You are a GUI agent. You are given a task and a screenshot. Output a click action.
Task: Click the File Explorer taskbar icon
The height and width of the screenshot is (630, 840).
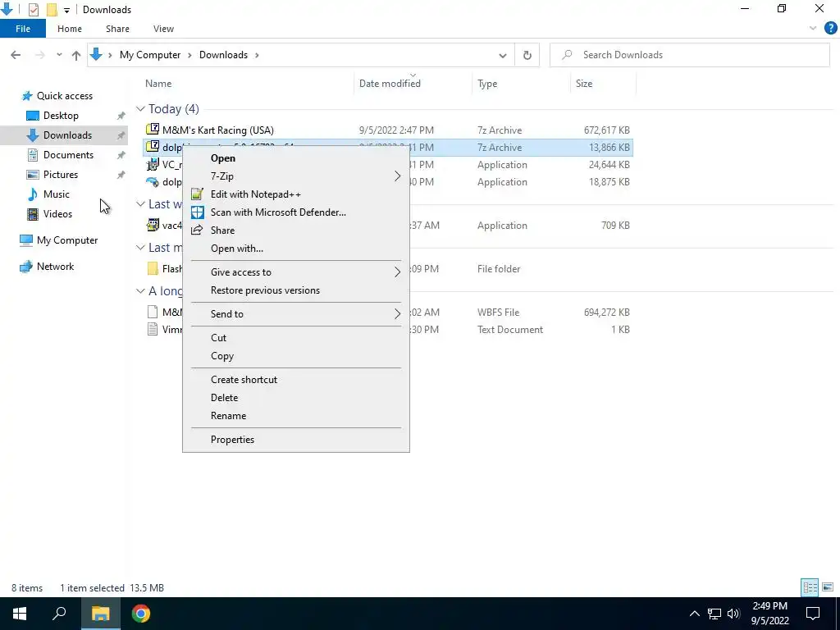click(100, 614)
